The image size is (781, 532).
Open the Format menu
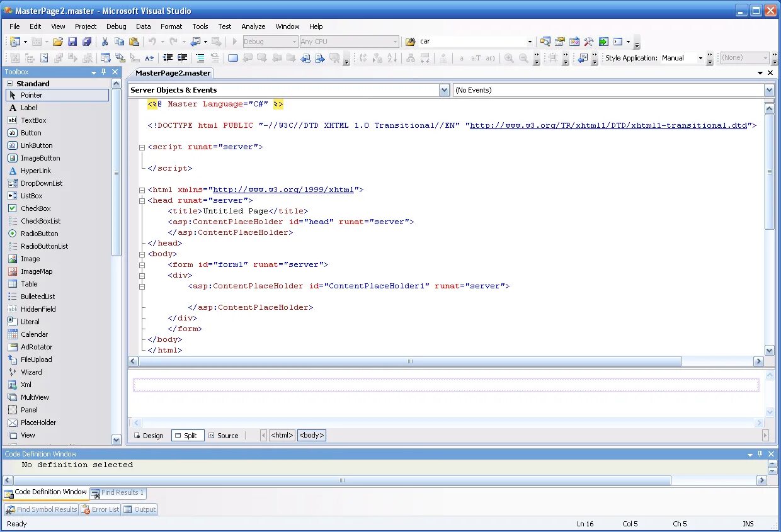click(171, 26)
